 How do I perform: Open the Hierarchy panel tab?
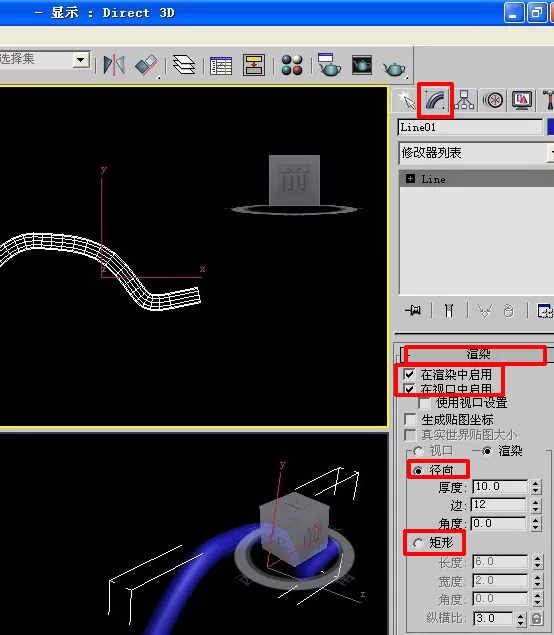coord(464,100)
